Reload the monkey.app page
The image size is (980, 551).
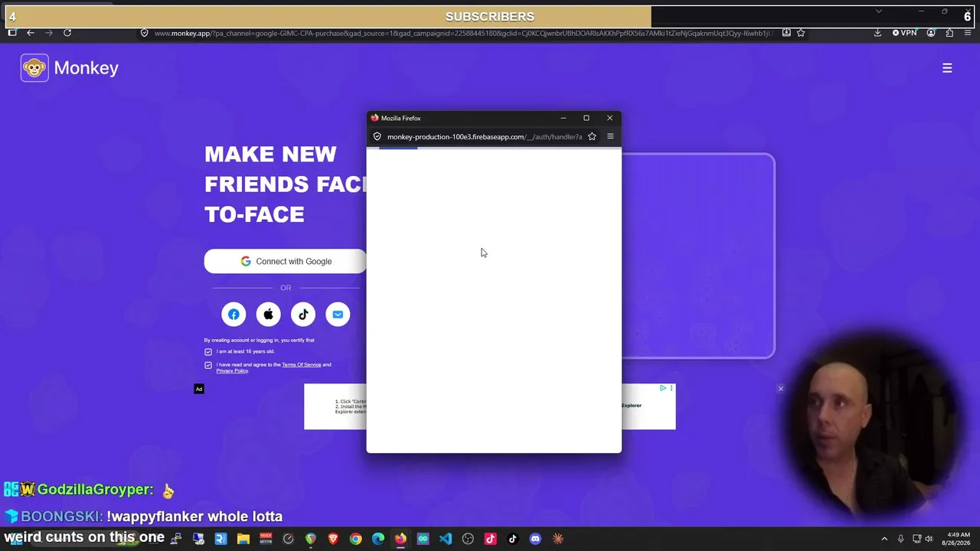coord(67,33)
